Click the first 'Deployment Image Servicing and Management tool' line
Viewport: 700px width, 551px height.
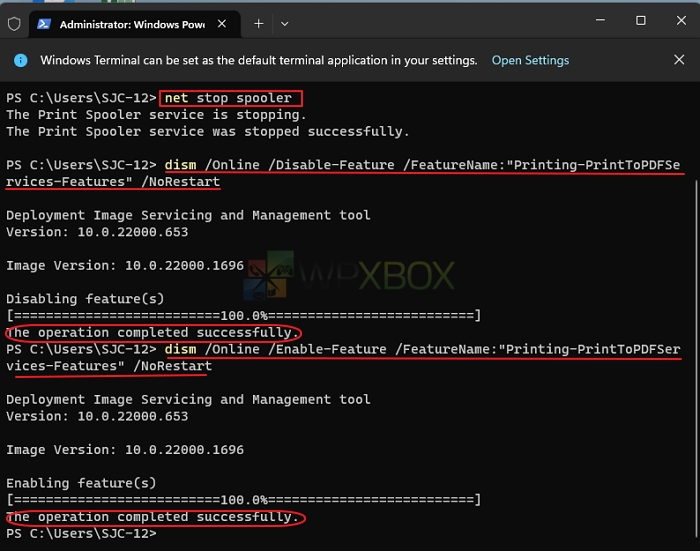(188, 215)
